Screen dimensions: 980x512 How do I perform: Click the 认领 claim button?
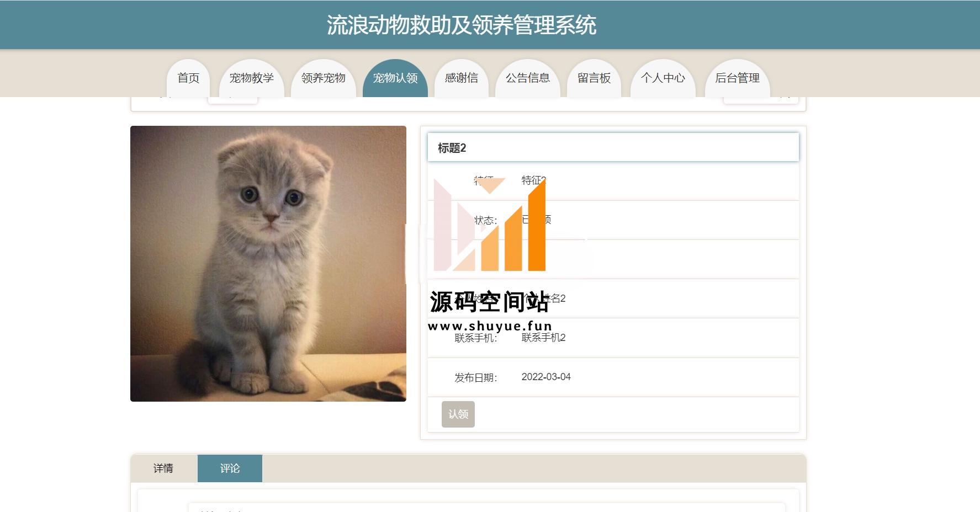click(458, 414)
